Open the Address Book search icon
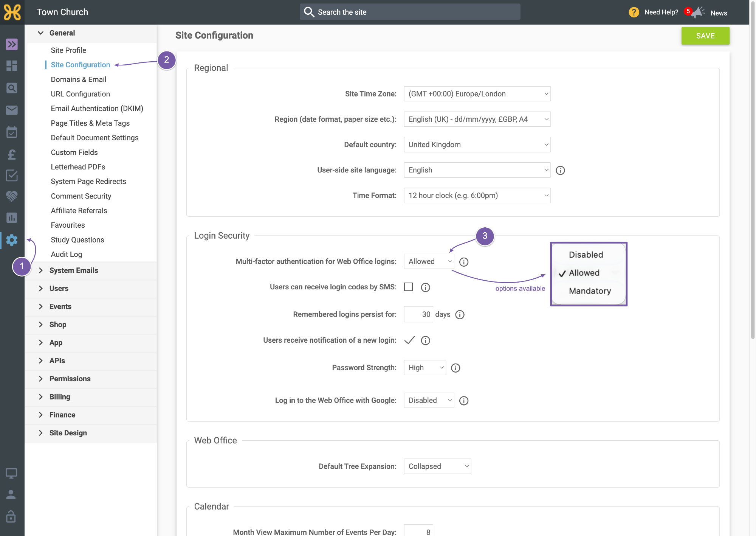The image size is (756, 536). 12,88
